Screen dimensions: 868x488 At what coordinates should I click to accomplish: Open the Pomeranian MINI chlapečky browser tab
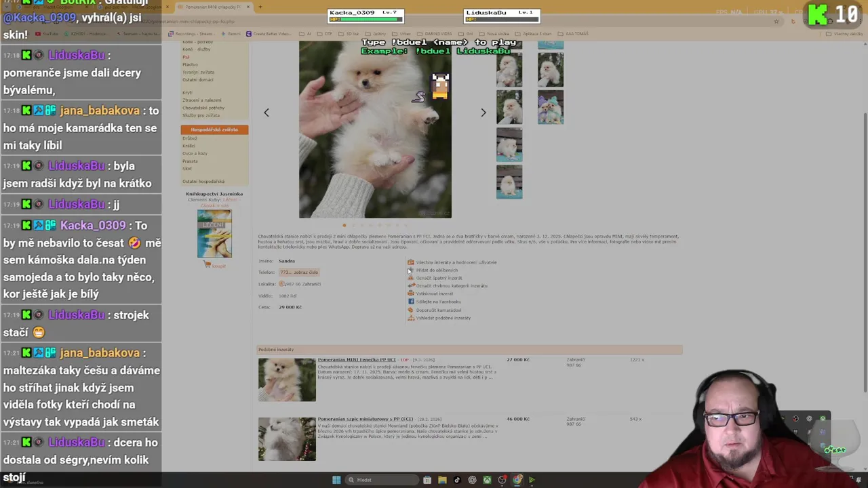[214, 7]
